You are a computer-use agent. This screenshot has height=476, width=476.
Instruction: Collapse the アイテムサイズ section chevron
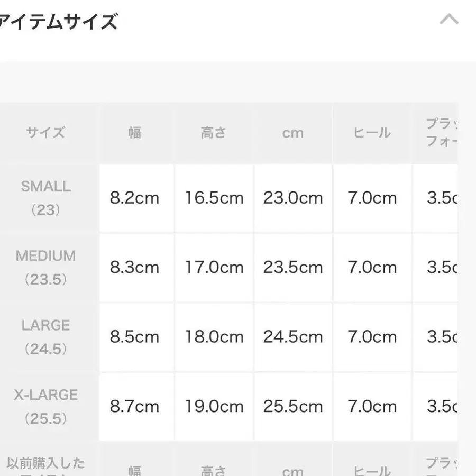coord(450,20)
